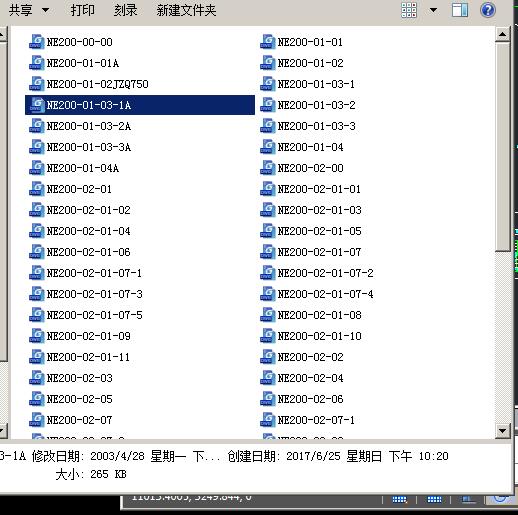Image resolution: width=518 pixels, height=515 pixels.
Task: Select file icon for NE200-00-00
Action: click(x=37, y=42)
